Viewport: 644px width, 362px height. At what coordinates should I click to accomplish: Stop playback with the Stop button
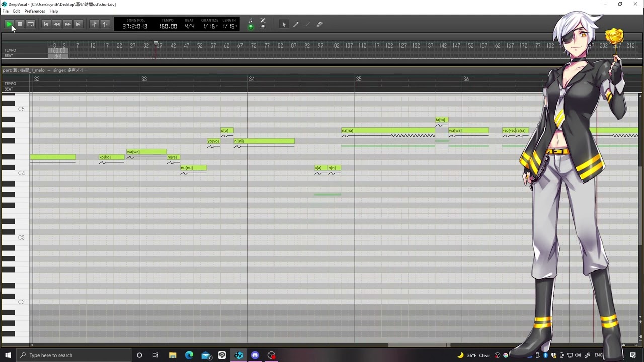click(20, 24)
